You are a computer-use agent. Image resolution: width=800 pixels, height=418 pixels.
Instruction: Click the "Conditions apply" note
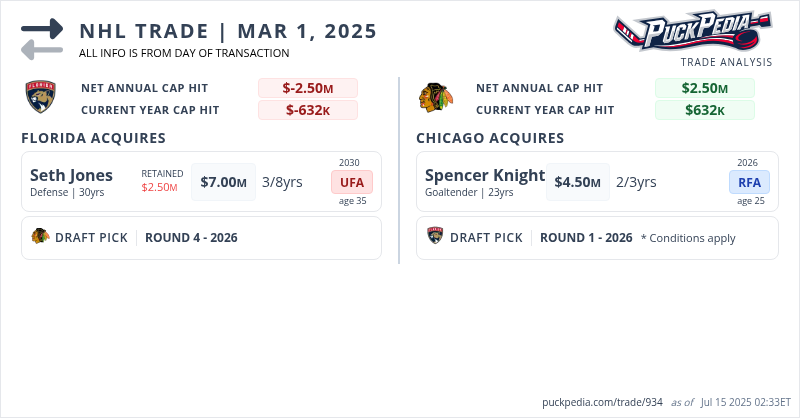pyautogui.click(x=688, y=238)
